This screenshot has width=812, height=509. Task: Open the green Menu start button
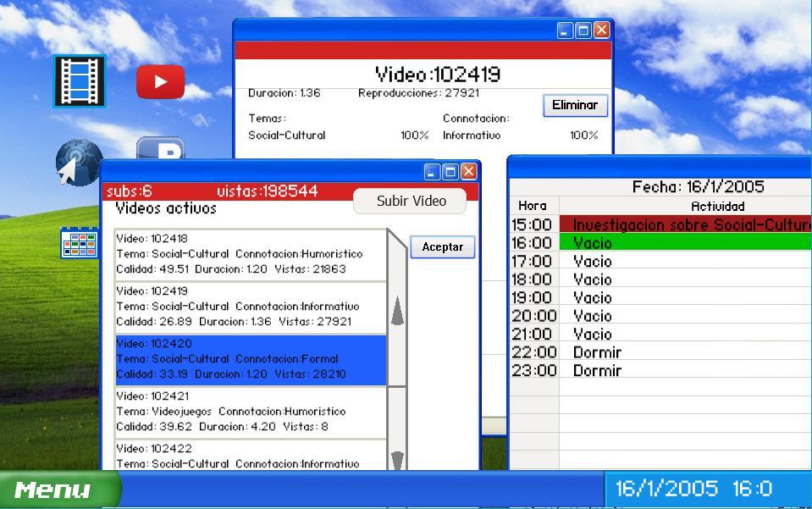(58, 490)
